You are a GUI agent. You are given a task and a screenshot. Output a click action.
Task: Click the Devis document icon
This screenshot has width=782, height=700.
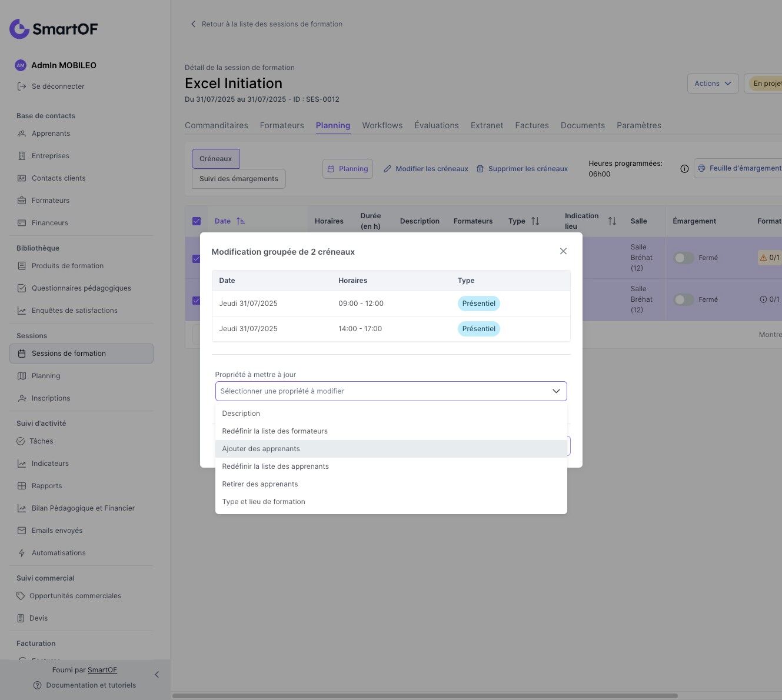21,618
